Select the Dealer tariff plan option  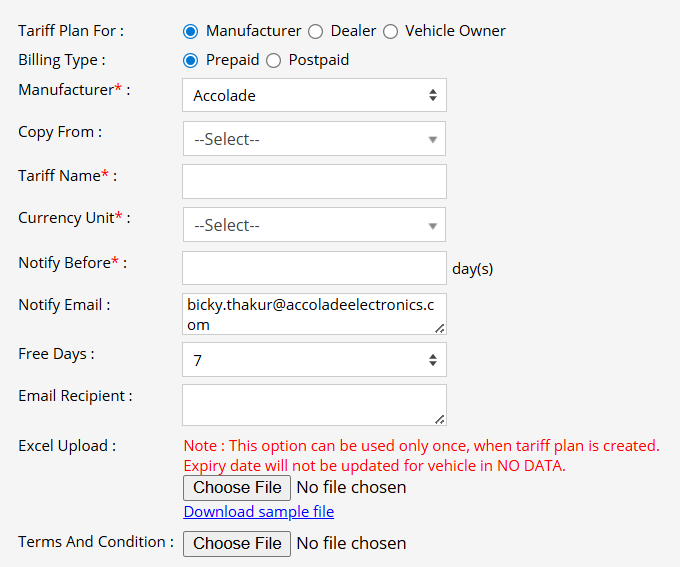click(x=316, y=31)
